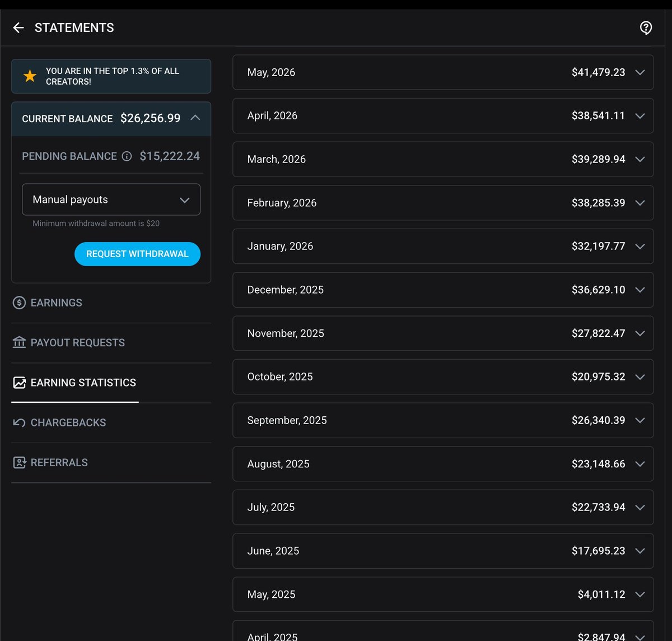Expand the February, 2026 statement

(x=443, y=203)
